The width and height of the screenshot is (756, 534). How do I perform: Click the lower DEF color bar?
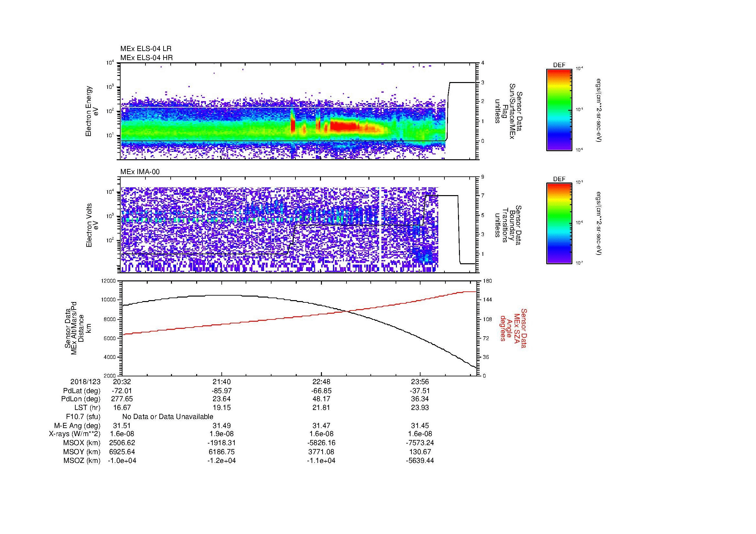(559, 224)
